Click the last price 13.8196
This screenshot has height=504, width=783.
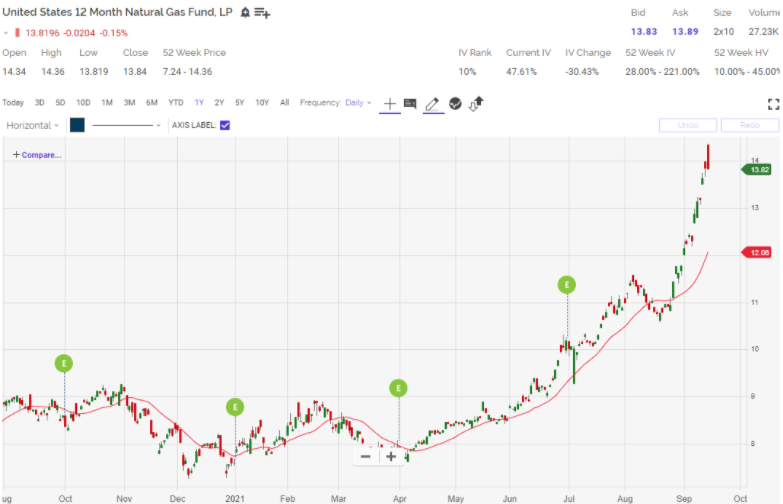click(42, 33)
